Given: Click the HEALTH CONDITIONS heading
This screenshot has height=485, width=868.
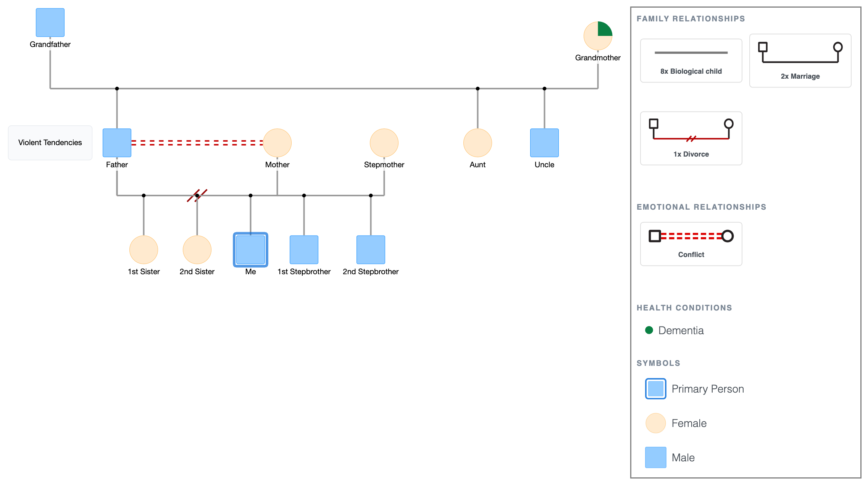Looking at the screenshot, I should click(684, 308).
